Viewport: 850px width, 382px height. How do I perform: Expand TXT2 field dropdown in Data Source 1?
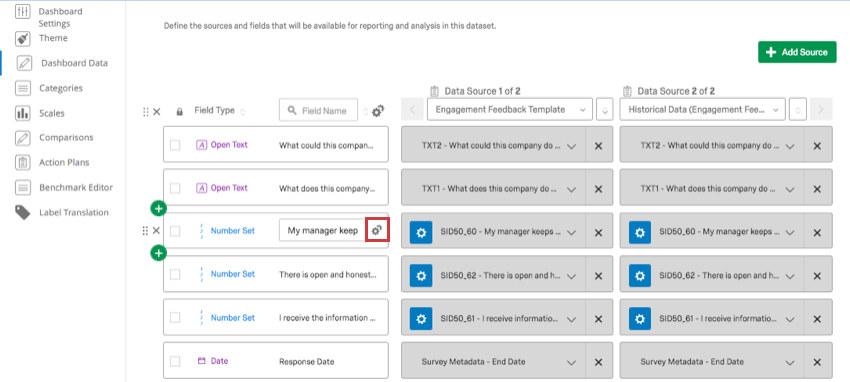[571, 146]
